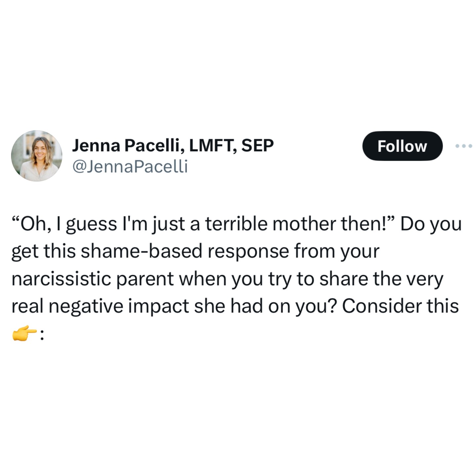Click the word "Follow" inside the button
This screenshot has width=476, height=476.
pyautogui.click(x=402, y=146)
